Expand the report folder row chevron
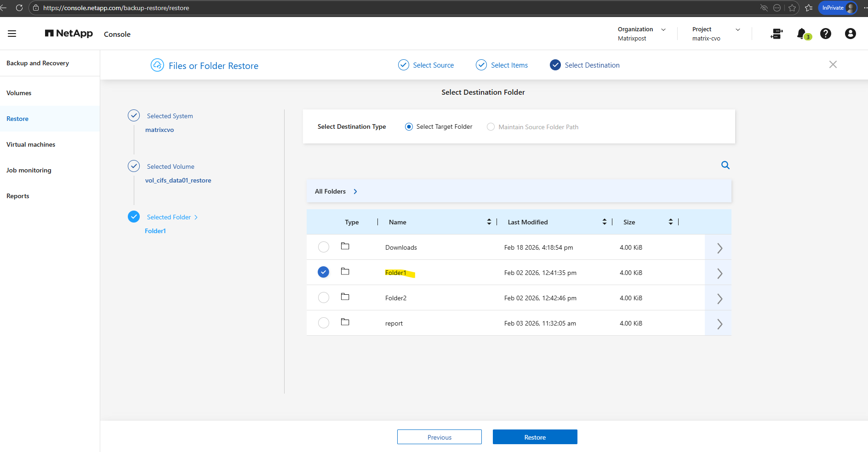Screen dimensions: 868x452 [720, 324]
